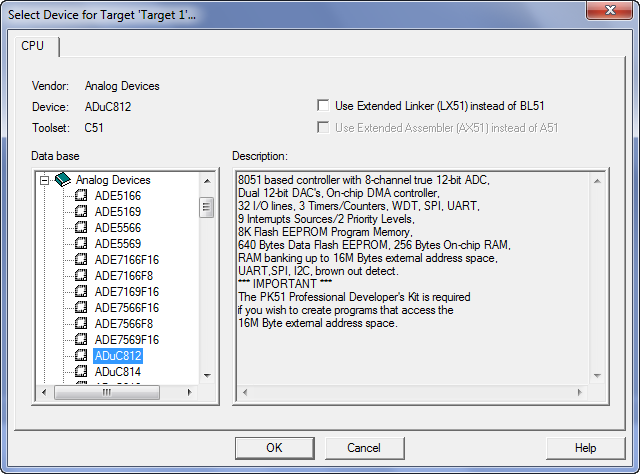Screen dimensions: 640x474
Task: Confirm device selection with OK
Action: [275, 448]
